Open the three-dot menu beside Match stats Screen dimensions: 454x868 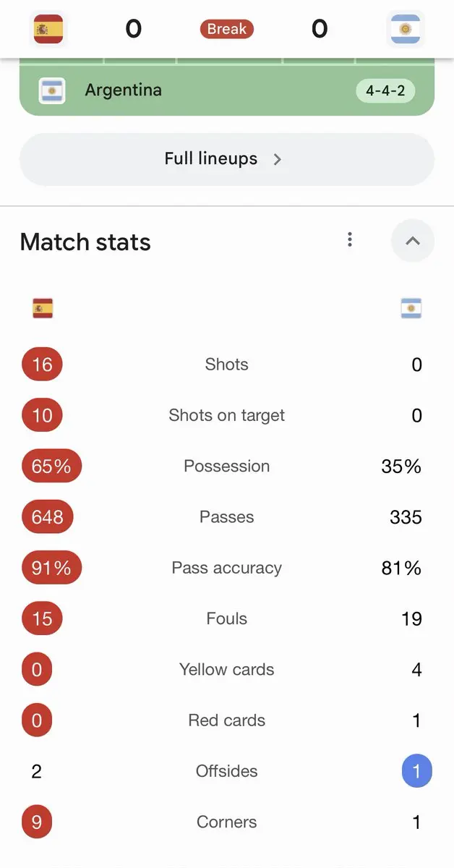tap(350, 239)
